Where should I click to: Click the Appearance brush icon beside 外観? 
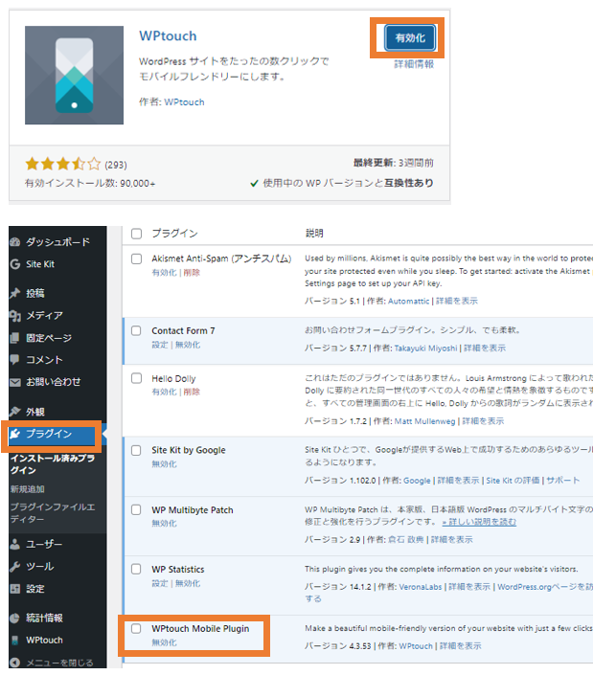click(x=14, y=412)
